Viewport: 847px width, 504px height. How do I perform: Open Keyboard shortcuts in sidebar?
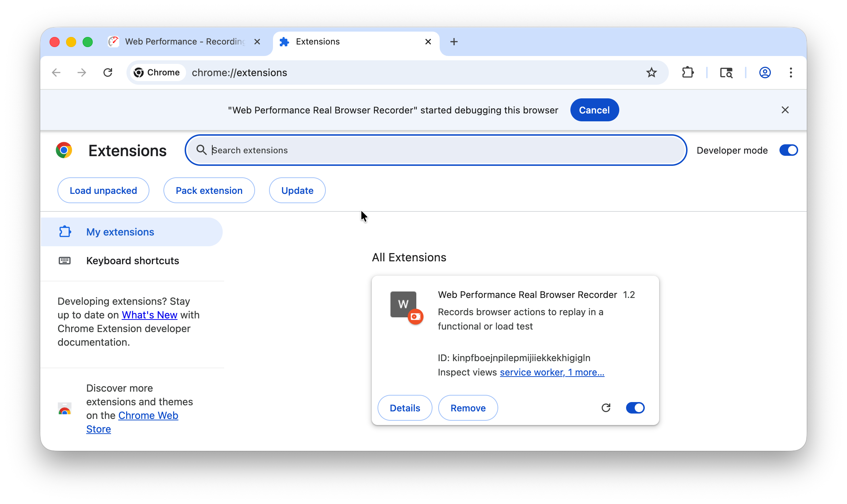131,261
